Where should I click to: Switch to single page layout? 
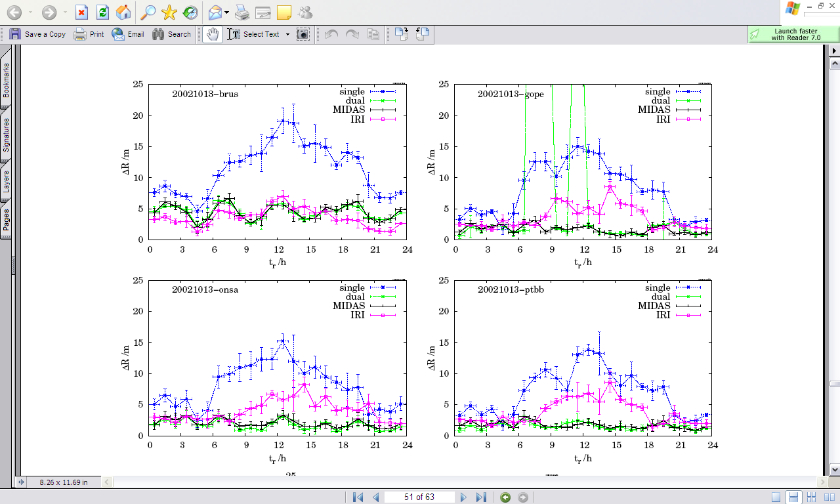(x=776, y=497)
